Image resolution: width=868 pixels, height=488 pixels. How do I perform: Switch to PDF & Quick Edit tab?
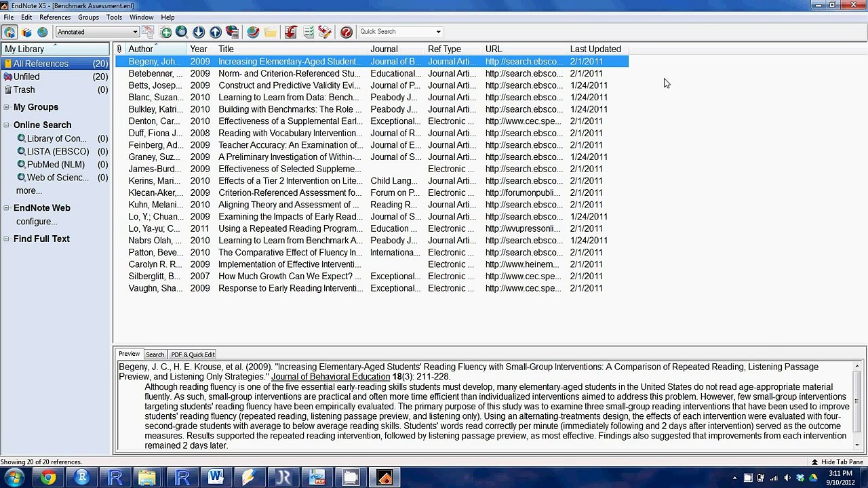[193, 354]
